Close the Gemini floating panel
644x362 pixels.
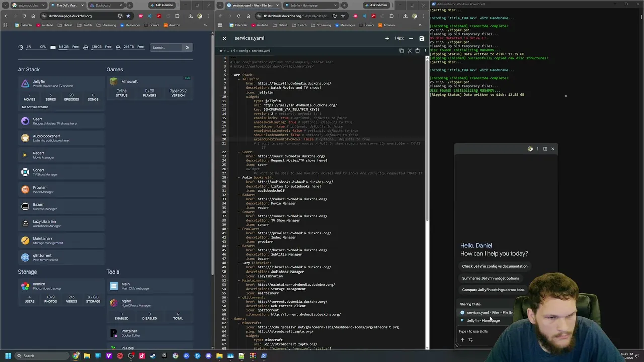pyautogui.click(x=552, y=149)
